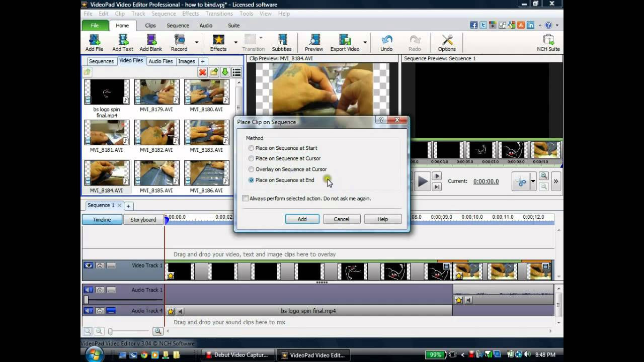Mute Audio Track 1 speaker toggle
This screenshot has width=644, height=362.
(x=89, y=290)
